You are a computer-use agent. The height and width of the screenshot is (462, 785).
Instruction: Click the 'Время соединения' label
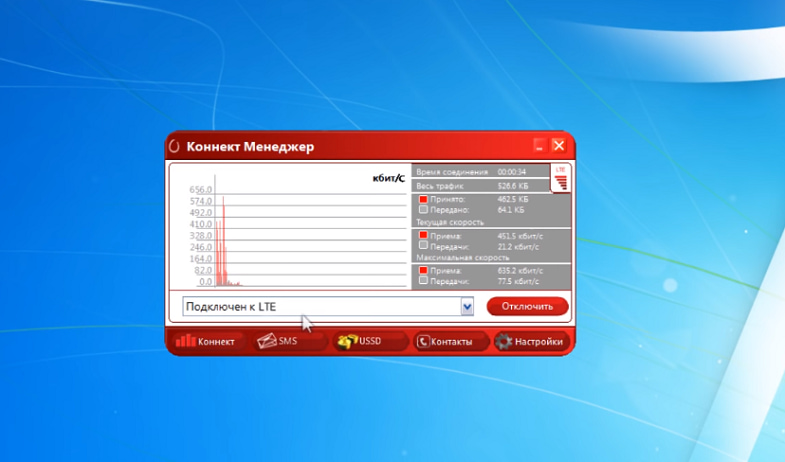click(x=452, y=172)
